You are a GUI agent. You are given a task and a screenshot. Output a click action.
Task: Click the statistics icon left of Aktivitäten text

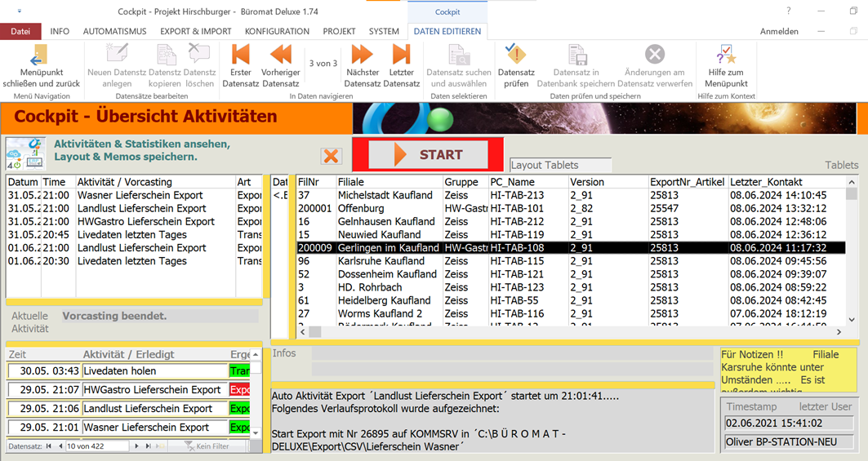click(25, 153)
